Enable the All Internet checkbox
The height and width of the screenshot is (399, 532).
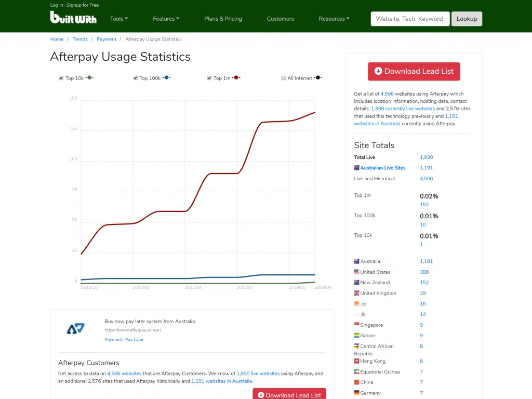coord(284,78)
